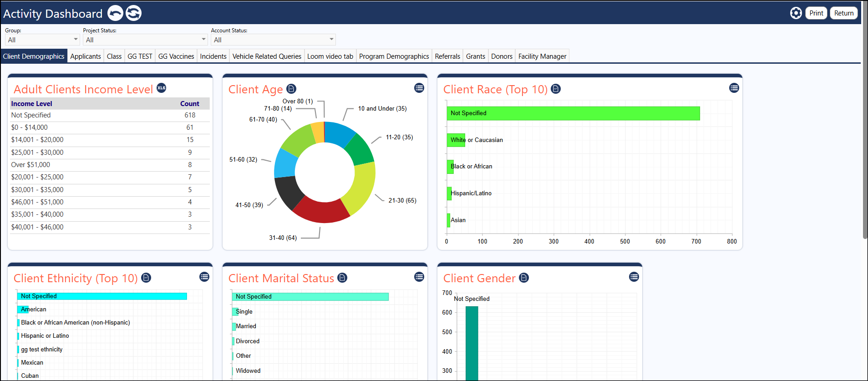This screenshot has height=381, width=868.
Task: Click the Not Specified bar in Client Race
Action: tap(573, 113)
